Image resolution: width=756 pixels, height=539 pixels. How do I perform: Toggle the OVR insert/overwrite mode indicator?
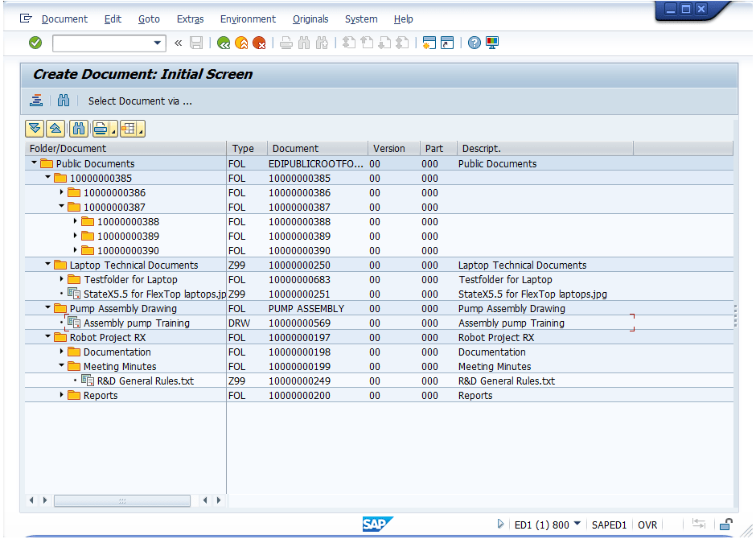click(x=647, y=525)
